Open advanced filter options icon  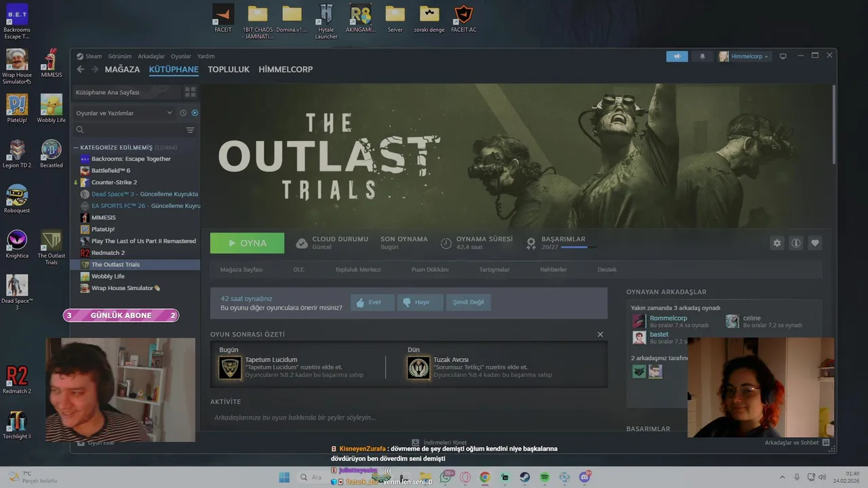click(191, 129)
